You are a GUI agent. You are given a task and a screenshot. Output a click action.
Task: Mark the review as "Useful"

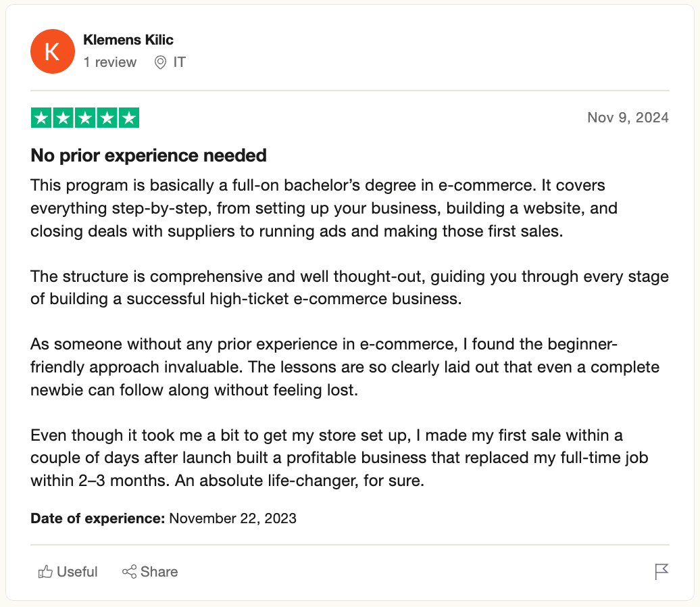[77, 572]
